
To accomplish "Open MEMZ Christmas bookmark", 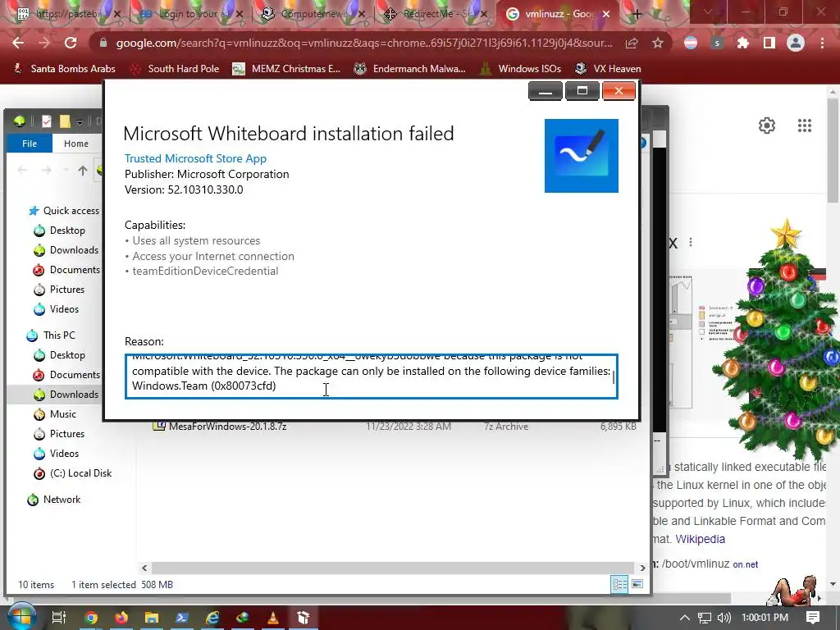I will point(286,69).
